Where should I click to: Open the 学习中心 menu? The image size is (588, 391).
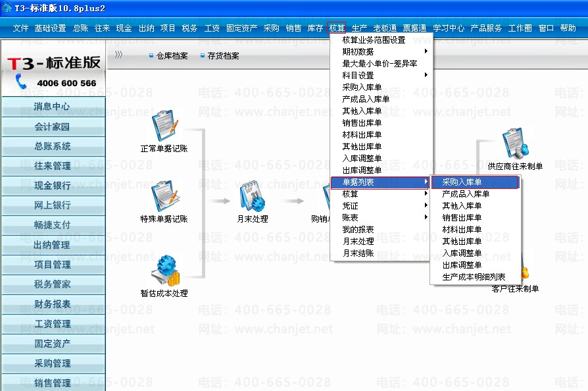[x=449, y=28]
